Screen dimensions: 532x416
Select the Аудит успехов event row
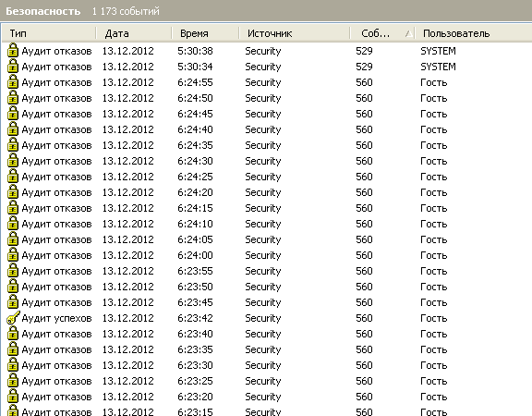(266, 318)
